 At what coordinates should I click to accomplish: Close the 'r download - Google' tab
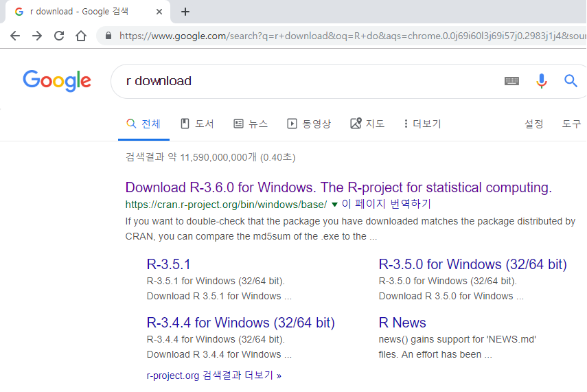point(159,12)
